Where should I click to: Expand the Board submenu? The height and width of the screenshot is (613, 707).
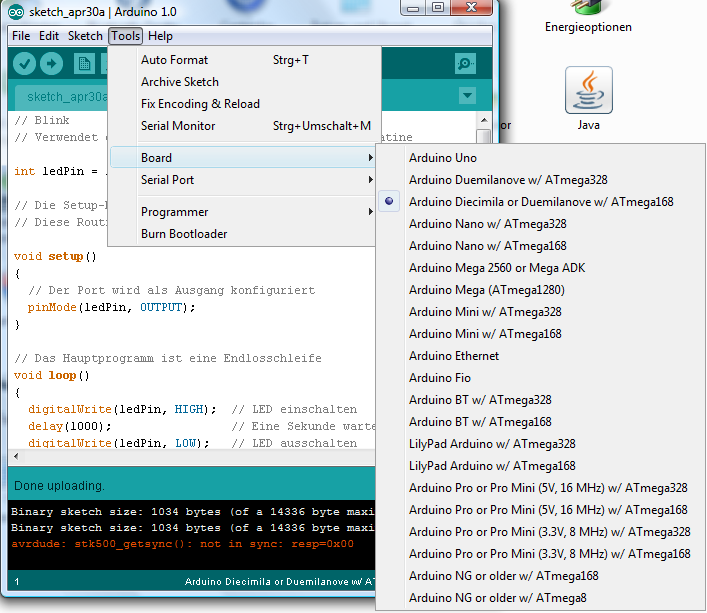pos(242,158)
